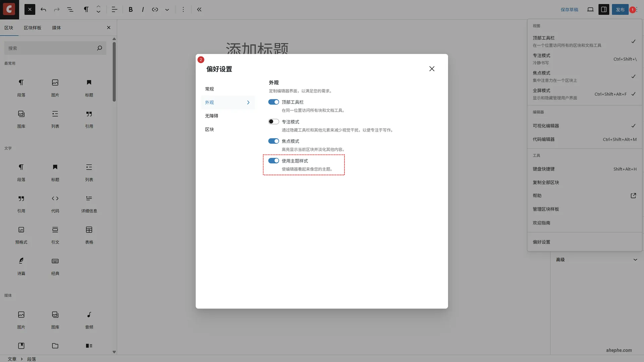This screenshot has height=362, width=644.
Task: Enable 专注模式 spotlight mode toggle
Action: tap(274, 121)
